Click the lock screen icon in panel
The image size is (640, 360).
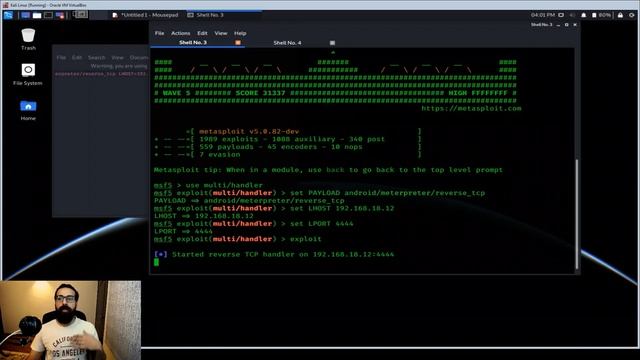pyautogui.click(x=620, y=15)
